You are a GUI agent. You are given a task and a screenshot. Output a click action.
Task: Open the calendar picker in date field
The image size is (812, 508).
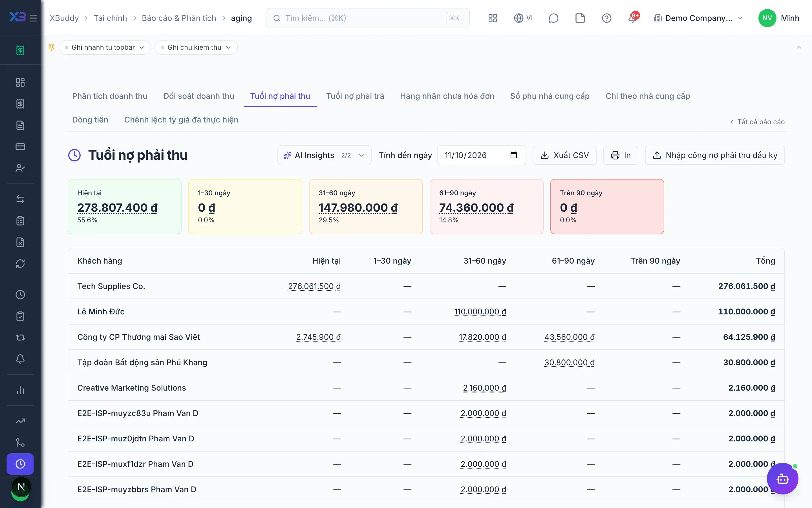pos(513,155)
